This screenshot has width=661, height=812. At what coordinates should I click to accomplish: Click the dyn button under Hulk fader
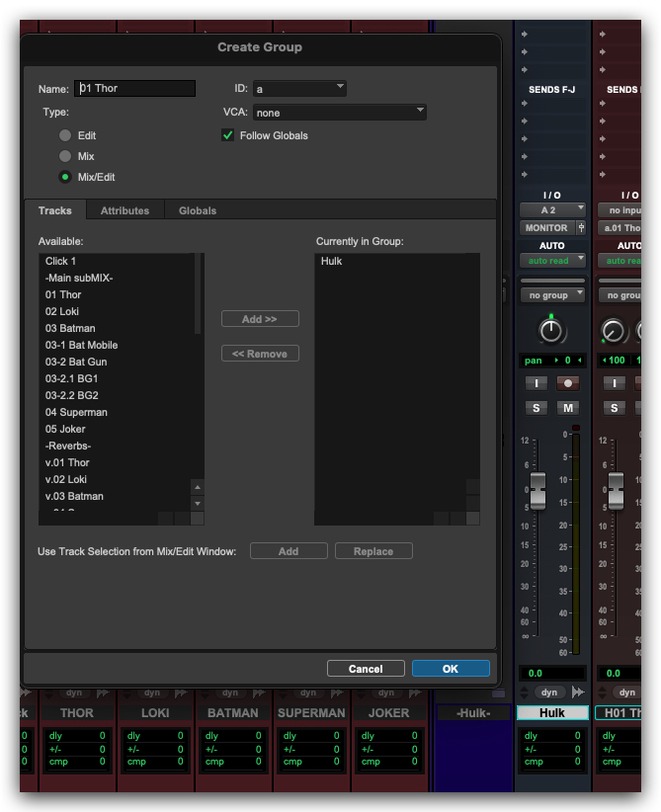551,692
